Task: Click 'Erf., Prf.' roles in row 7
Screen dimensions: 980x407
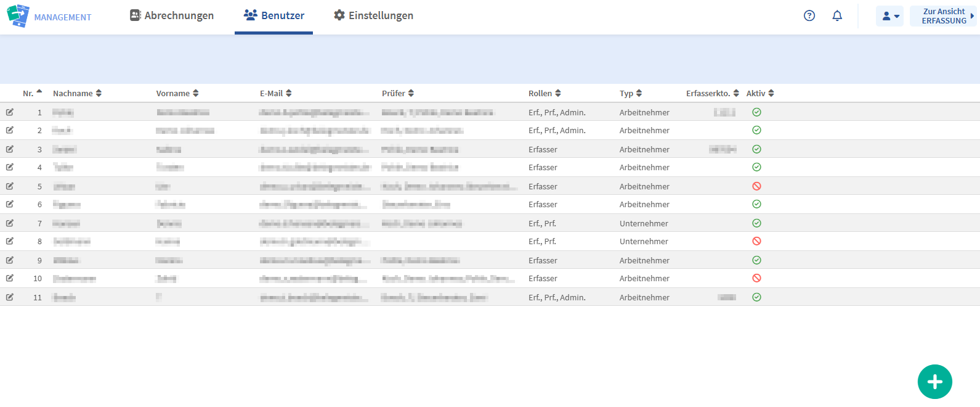Action: [x=542, y=223]
